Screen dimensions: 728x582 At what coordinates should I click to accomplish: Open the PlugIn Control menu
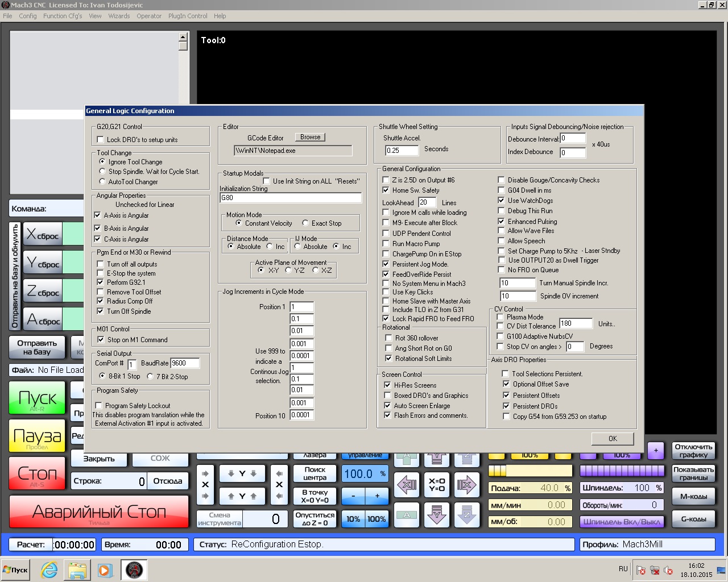point(188,16)
